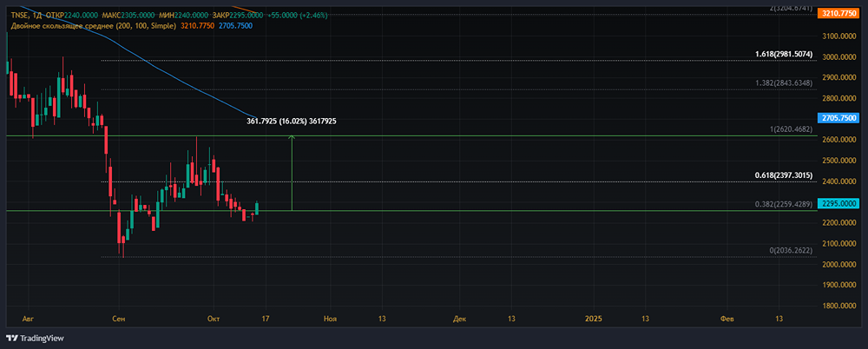
Task: Click the Дек label on the time axis
Action: [x=459, y=319]
